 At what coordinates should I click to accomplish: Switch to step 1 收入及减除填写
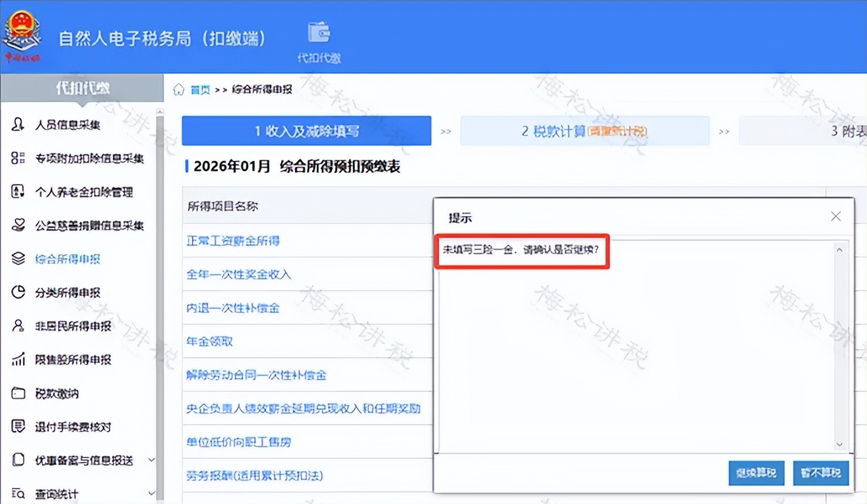click(x=306, y=131)
